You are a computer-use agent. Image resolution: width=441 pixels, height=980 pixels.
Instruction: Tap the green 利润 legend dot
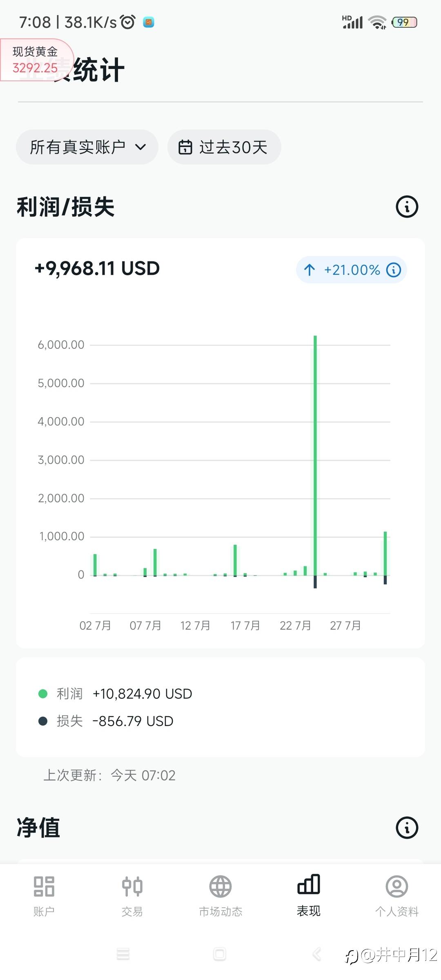[43, 694]
